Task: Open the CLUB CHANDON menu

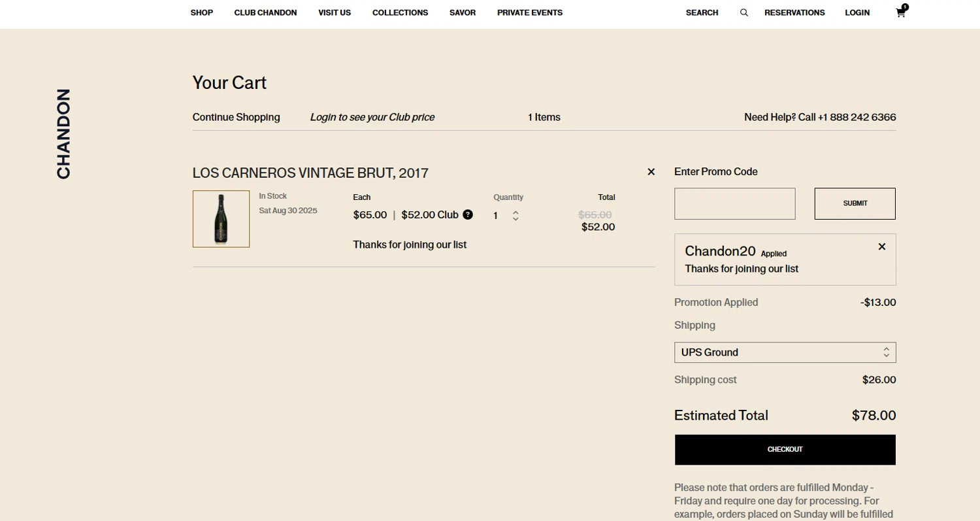Action: pyautogui.click(x=265, y=12)
